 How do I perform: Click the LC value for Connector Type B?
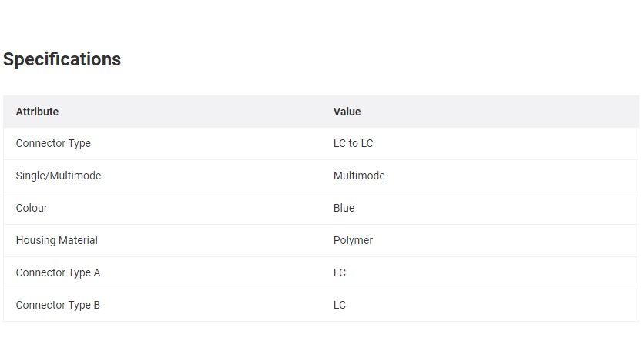click(x=340, y=305)
